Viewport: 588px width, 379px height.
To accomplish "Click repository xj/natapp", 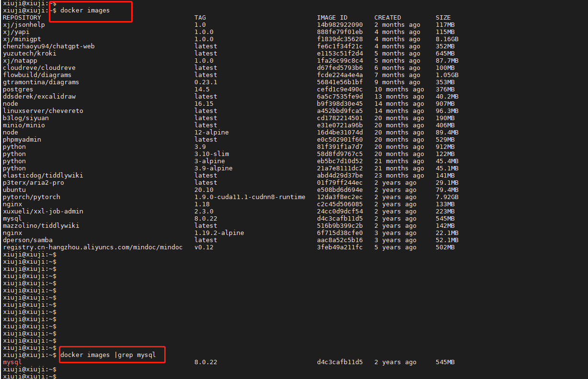I will coord(20,60).
